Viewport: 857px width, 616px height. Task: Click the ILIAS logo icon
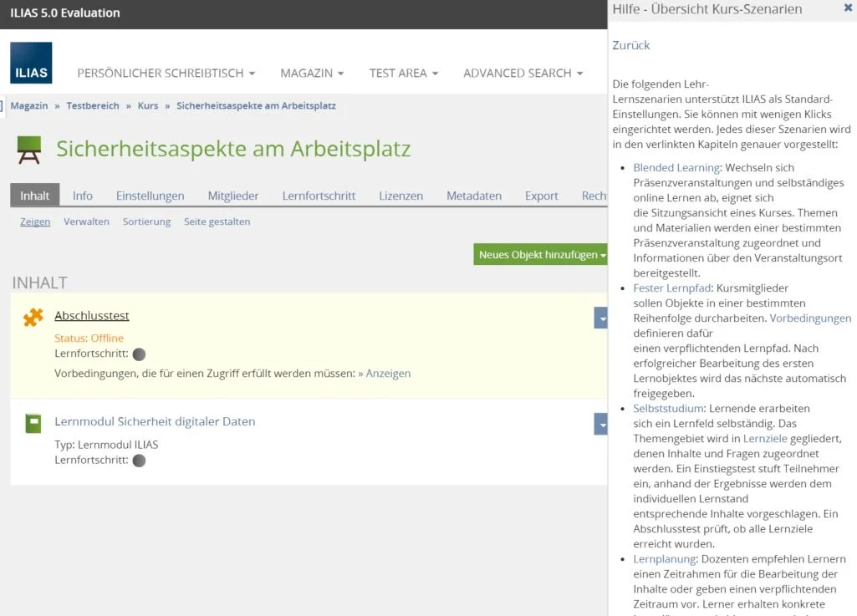coord(31,64)
